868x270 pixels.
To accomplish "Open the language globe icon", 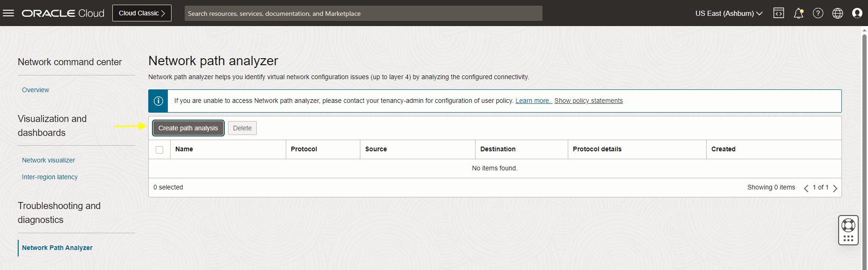I will [838, 13].
